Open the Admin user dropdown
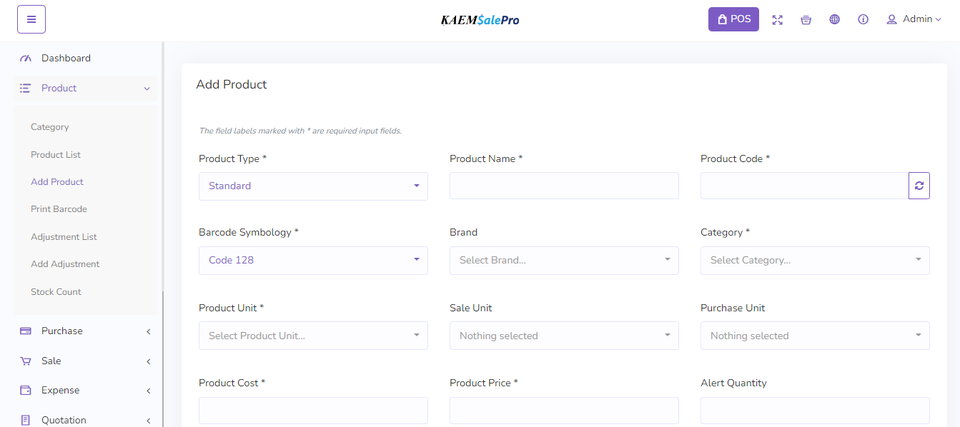 pyautogui.click(x=913, y=19)
